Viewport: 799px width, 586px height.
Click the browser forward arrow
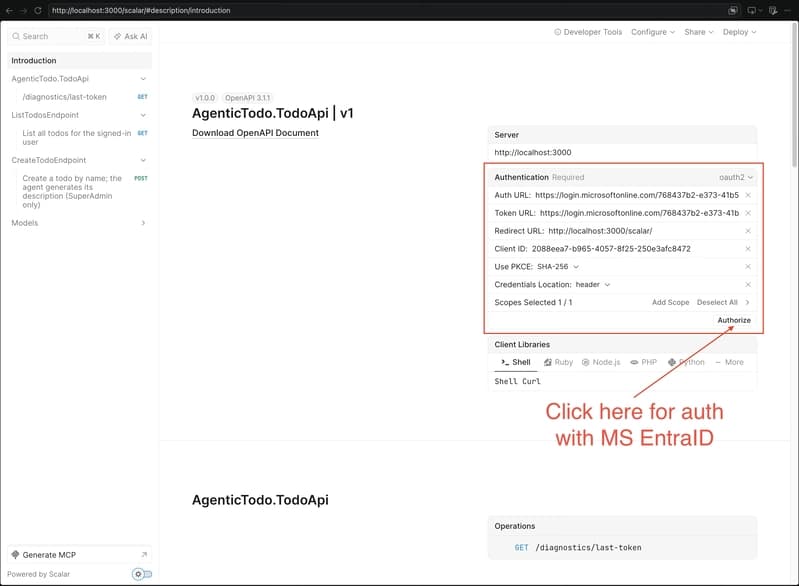pos(23,10)
